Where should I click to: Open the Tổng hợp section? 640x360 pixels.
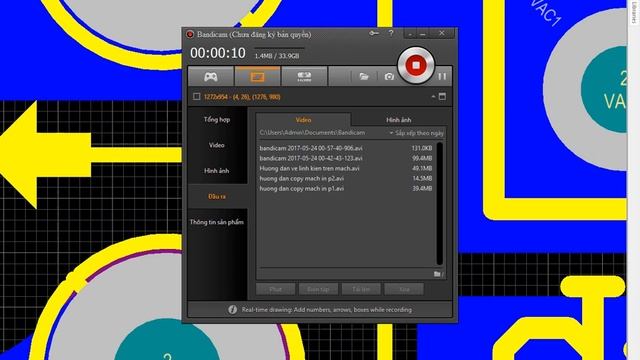coord(217,119)
